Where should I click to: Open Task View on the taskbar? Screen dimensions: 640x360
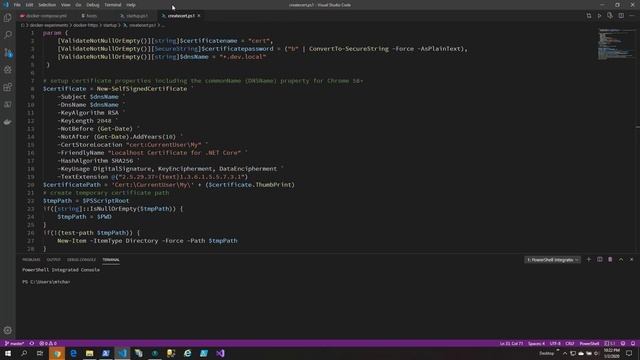(x=40, y=353)
